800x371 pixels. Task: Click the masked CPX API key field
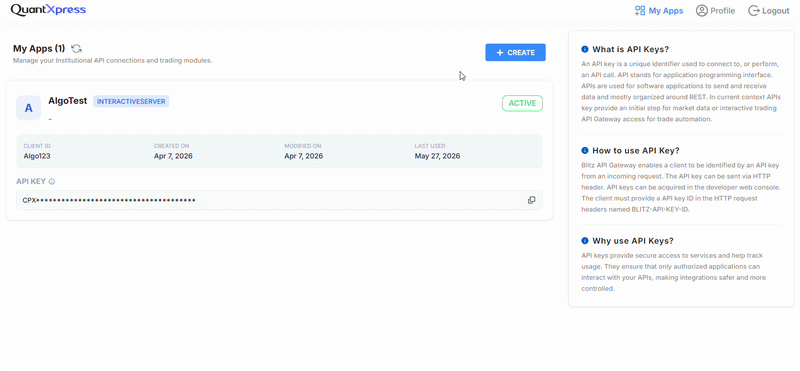coord(279,200)
